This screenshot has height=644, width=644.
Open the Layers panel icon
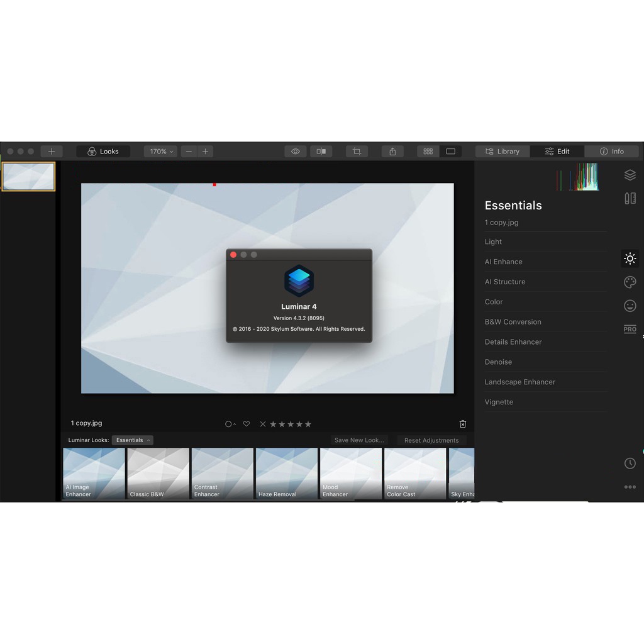630,175
